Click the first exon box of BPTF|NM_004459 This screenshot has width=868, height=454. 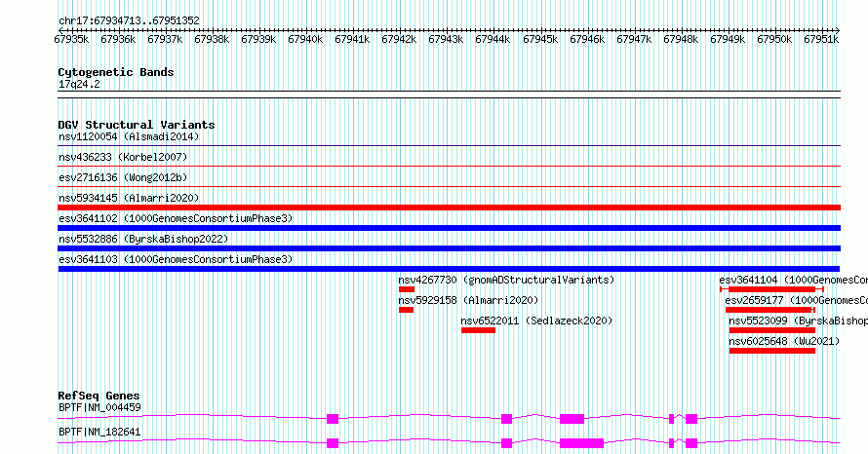tap(333, 419)
